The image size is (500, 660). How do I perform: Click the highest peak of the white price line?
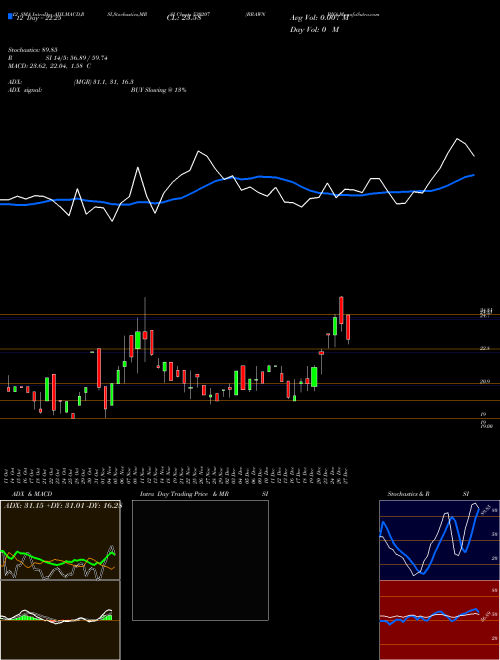tap(457, 138)
